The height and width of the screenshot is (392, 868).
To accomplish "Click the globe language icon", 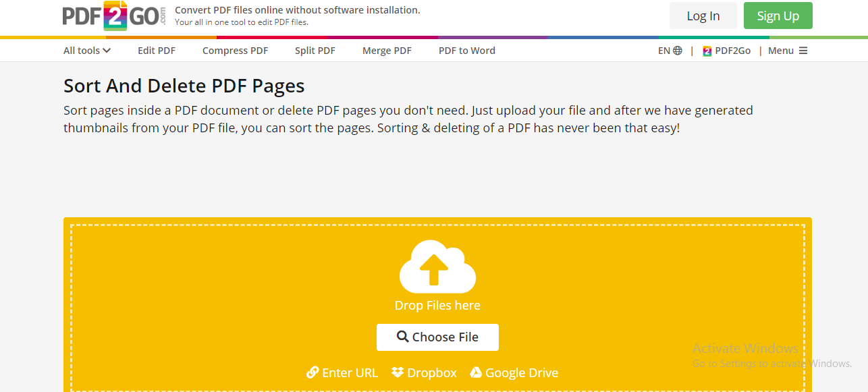I will (678, 51).
